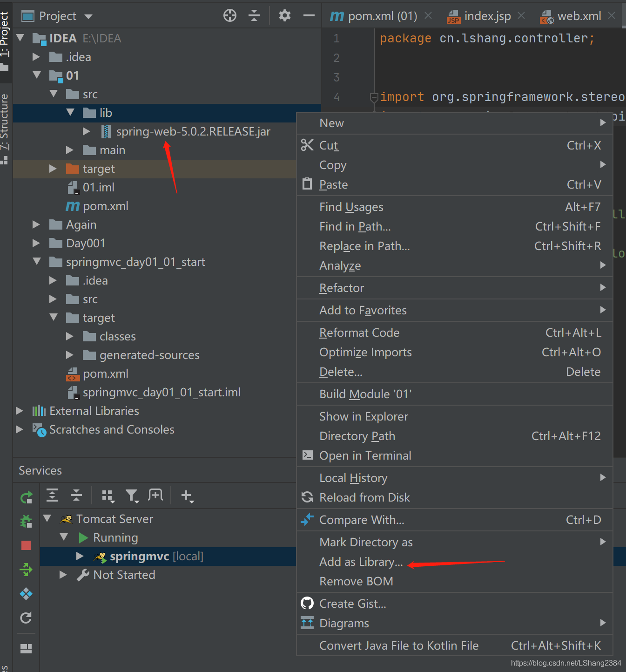Open Mark Directory as submenu

pos(455,542)
